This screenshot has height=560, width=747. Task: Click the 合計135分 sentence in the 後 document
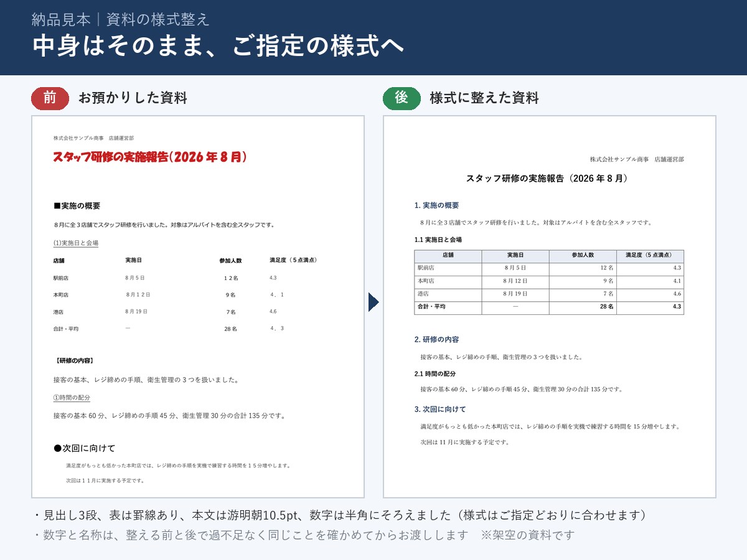(x=522, y=390)
